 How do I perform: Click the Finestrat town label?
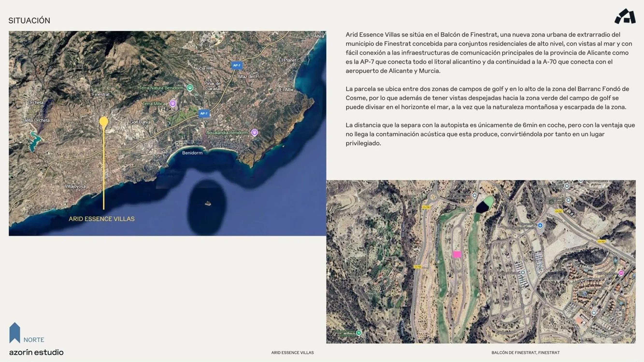[101, 94]
